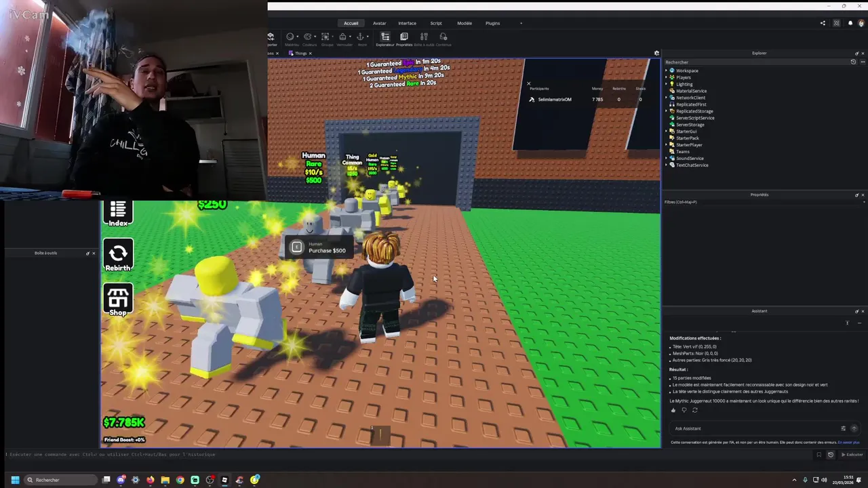The image size is (868, 488).
Task: Open the En savoir plus link
Action: [848, 443]
